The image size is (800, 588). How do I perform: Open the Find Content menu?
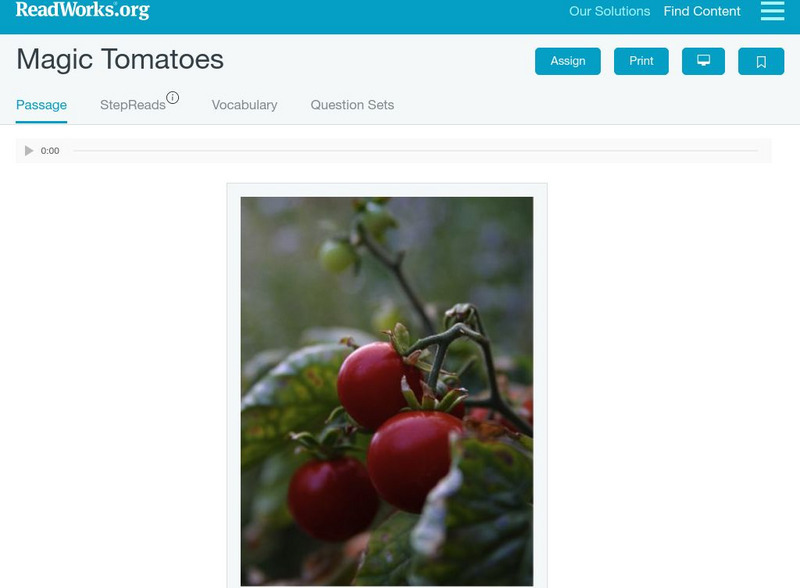702,11
